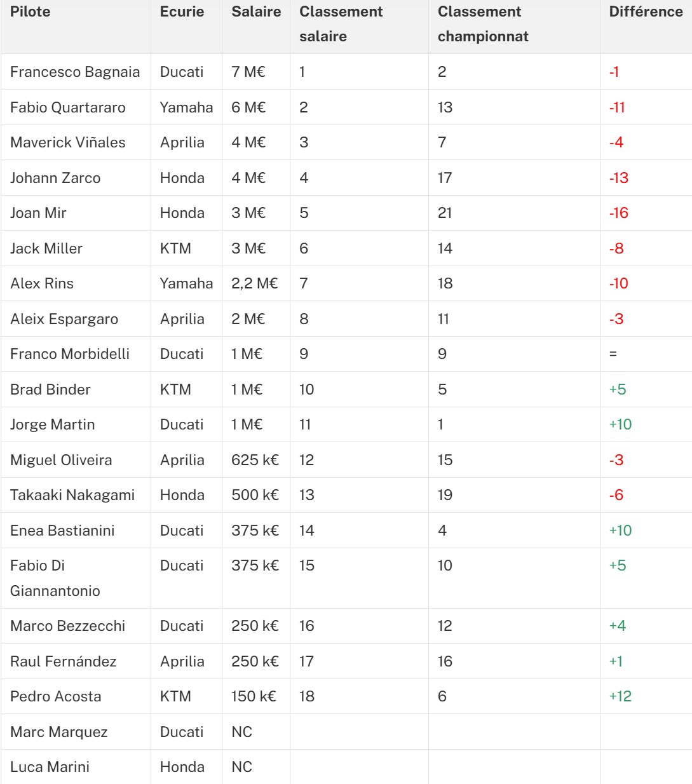Click the Classement championnat column header
692x784 pixels.
click(483, 24)
